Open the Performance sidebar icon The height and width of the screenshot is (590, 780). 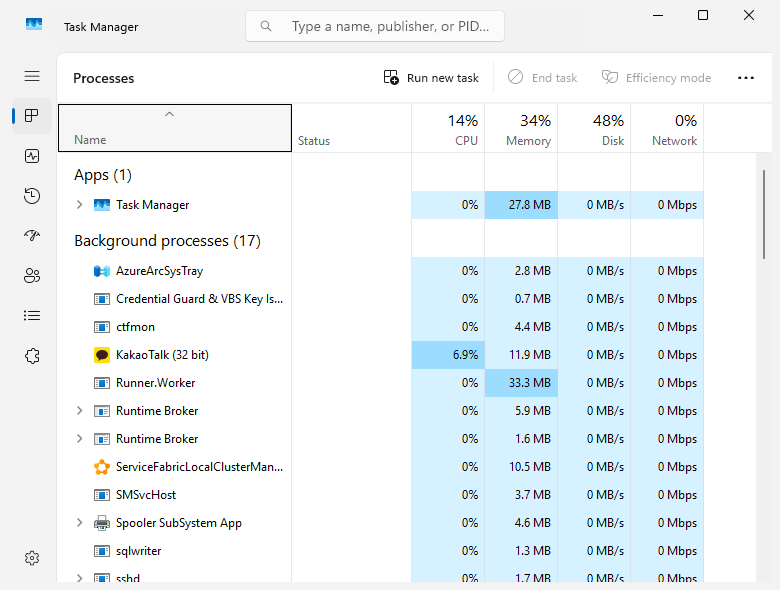tap(32, 156)
